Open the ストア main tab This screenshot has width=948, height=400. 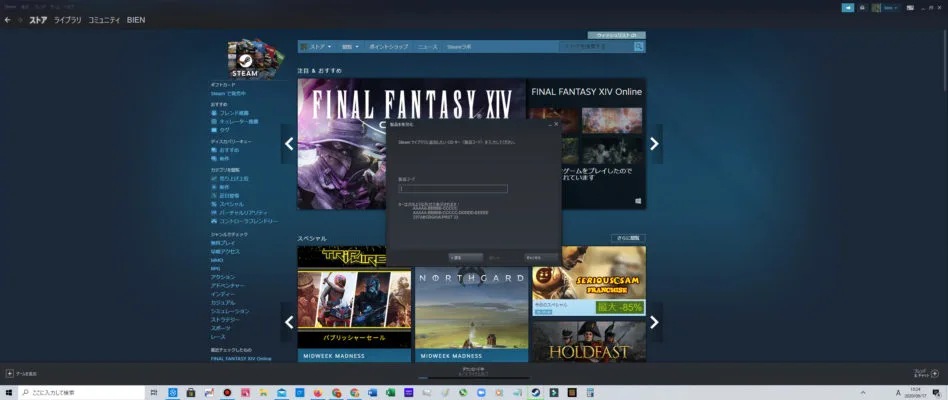pos(38,20)
